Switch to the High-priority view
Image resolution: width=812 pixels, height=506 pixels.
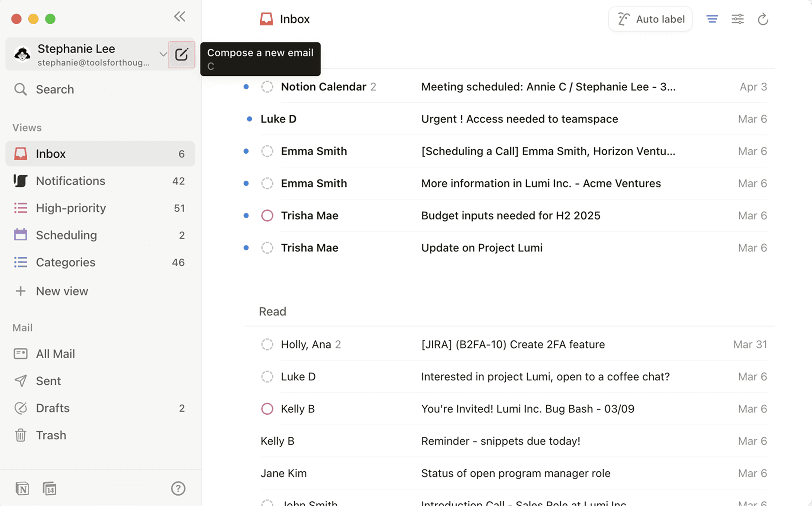tap(71, 208)
